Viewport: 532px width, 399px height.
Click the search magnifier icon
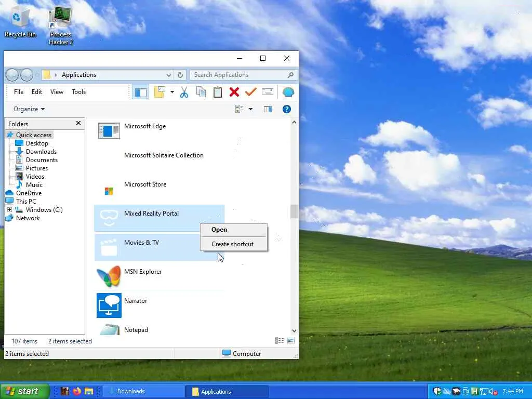(290, 75)
